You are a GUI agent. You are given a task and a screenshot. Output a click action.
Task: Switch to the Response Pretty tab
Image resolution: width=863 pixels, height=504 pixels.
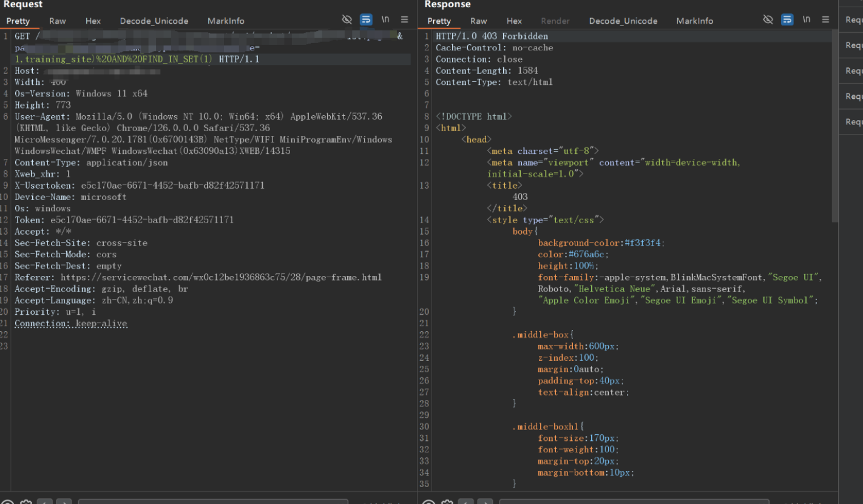click(x=439, y=21)
